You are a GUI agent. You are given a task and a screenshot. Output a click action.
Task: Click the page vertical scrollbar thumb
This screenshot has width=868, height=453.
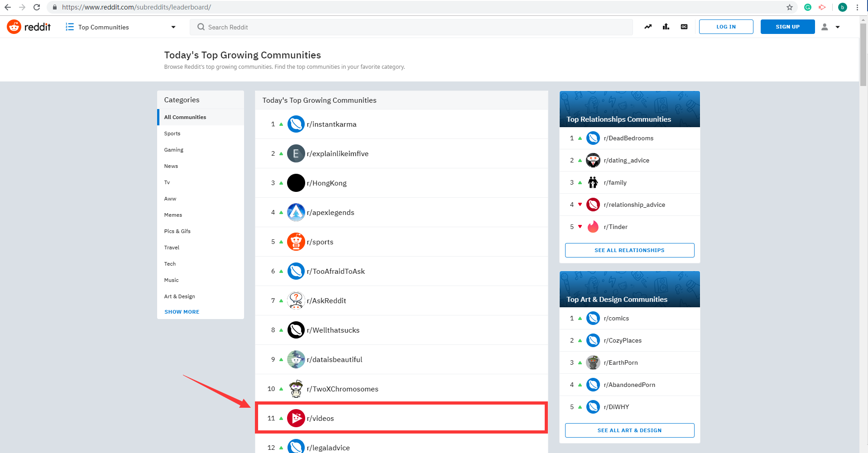[x=863, y=54]
